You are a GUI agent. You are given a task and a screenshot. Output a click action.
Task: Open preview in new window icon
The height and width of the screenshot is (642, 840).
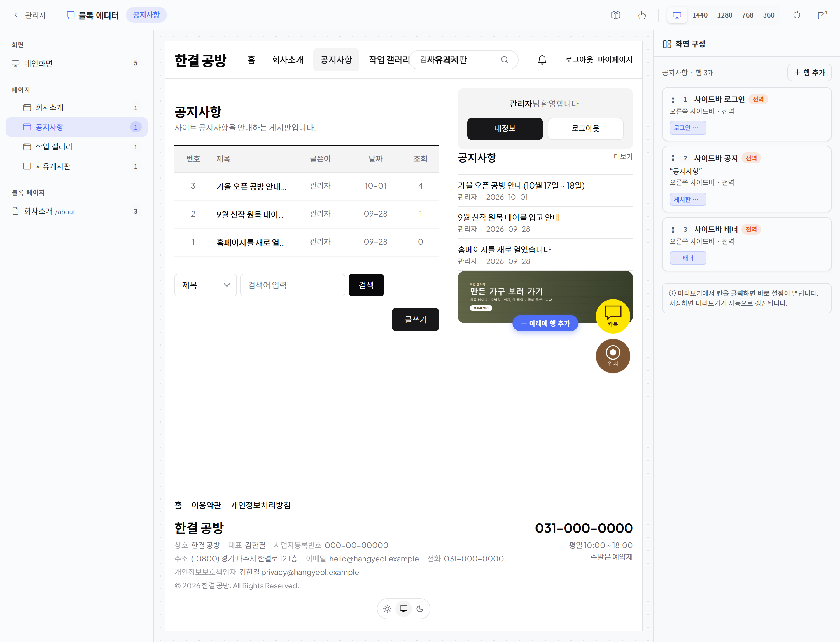(x=822, y=15)
